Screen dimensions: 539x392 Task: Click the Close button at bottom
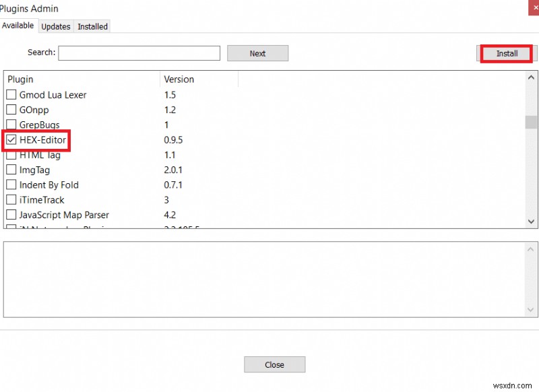[x=274, y=364]
